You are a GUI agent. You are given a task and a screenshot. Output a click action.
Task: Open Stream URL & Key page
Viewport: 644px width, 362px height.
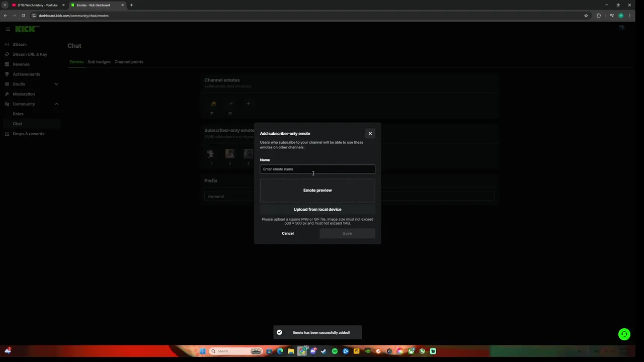point(30,54)
